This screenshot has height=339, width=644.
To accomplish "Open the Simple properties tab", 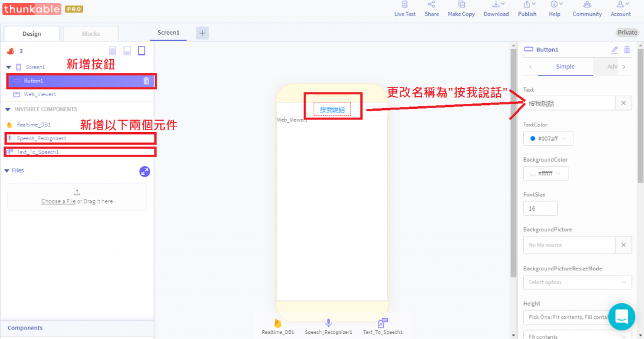I will (565, 67).
